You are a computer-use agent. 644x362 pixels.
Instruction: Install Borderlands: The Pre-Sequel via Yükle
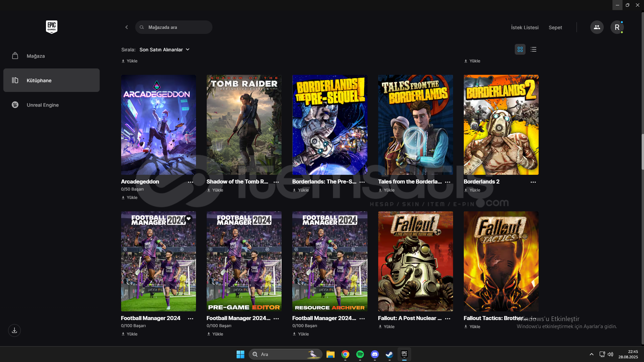point(301,190)
